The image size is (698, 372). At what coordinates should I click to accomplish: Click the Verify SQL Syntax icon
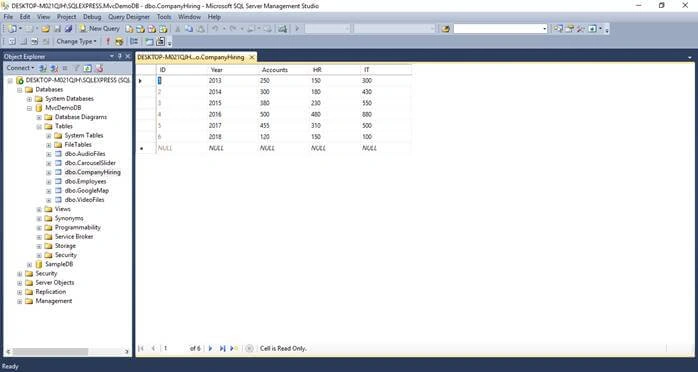coord(119,41)
